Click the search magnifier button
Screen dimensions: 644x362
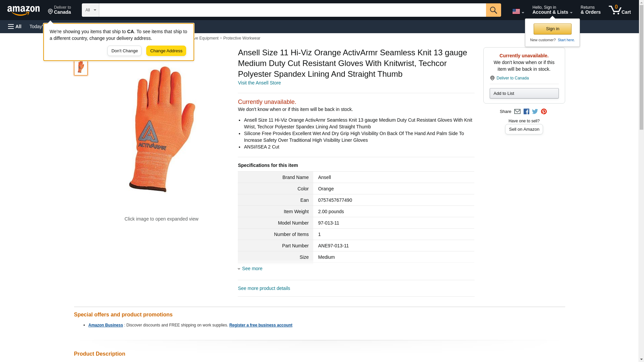pos(493,10)
